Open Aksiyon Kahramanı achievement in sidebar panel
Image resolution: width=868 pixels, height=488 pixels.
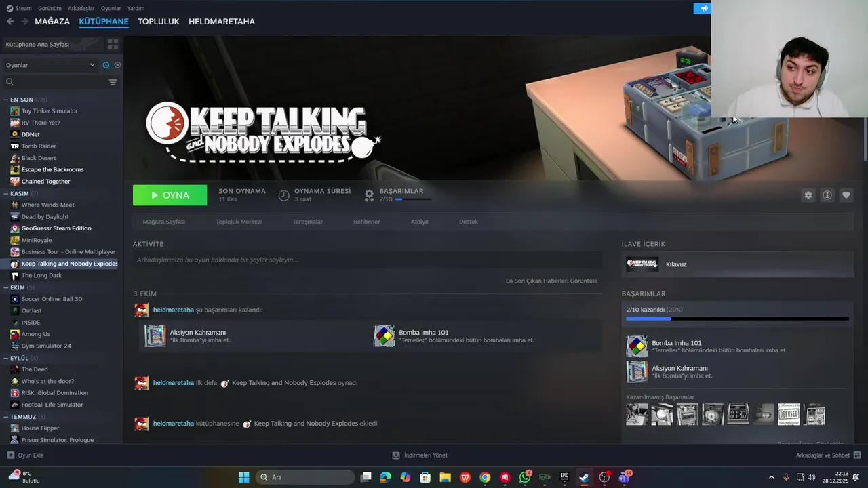point(737,371)
